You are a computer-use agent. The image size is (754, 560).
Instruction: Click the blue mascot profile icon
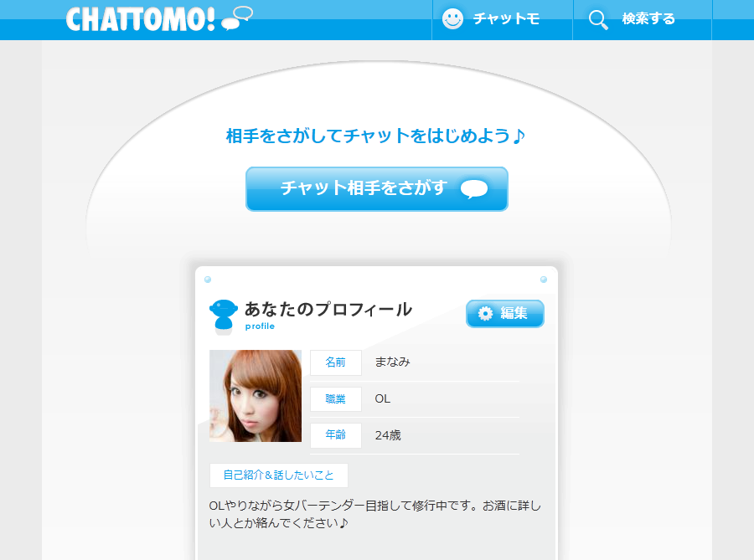223,316
